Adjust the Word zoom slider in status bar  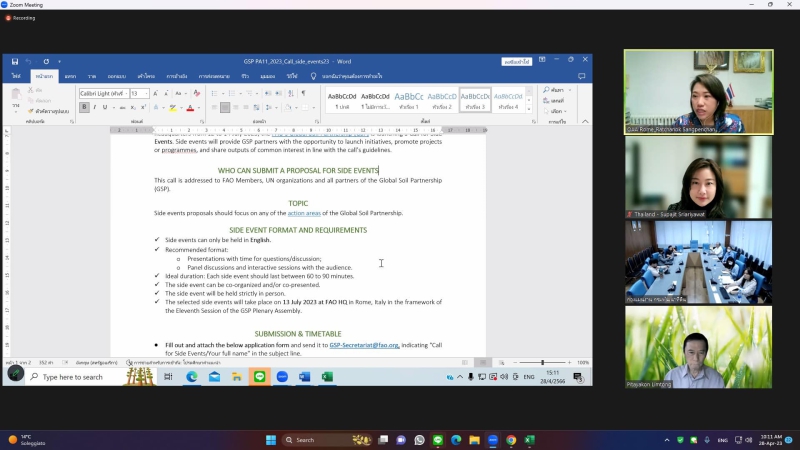coord(543,362)
